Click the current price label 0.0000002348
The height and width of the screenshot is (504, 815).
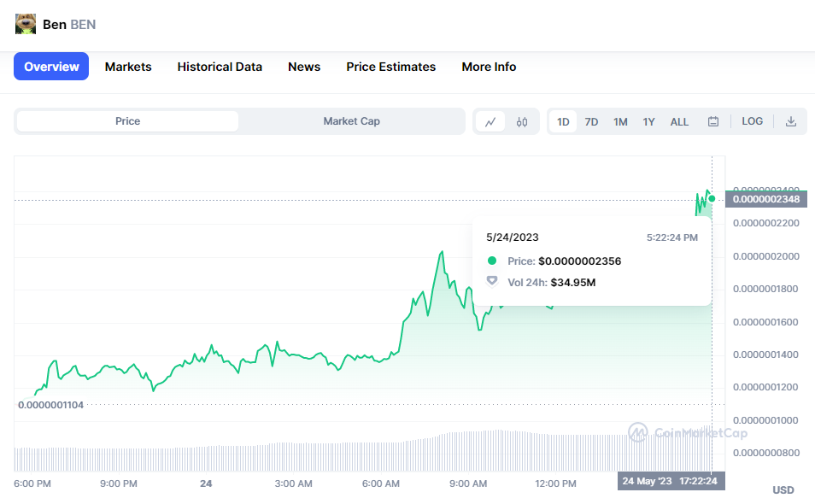pos(765,198)
